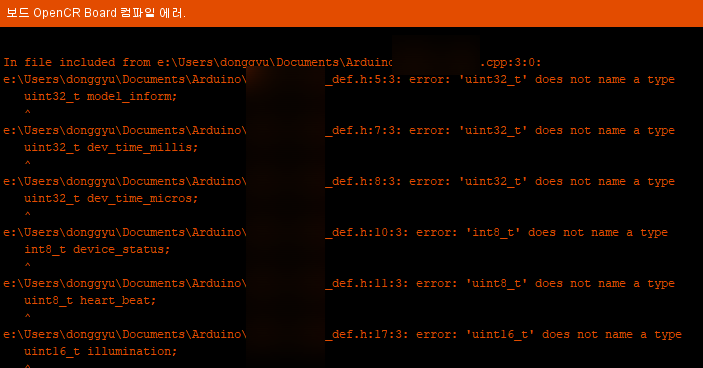
Task: Click the caret marker below model_inform
Action: [x=28, y=113]
